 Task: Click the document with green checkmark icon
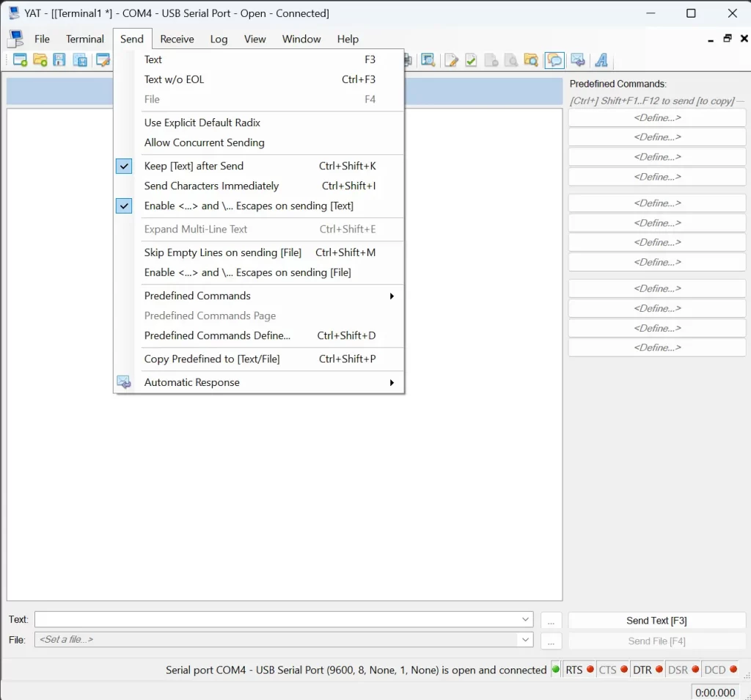click(472, 60)
